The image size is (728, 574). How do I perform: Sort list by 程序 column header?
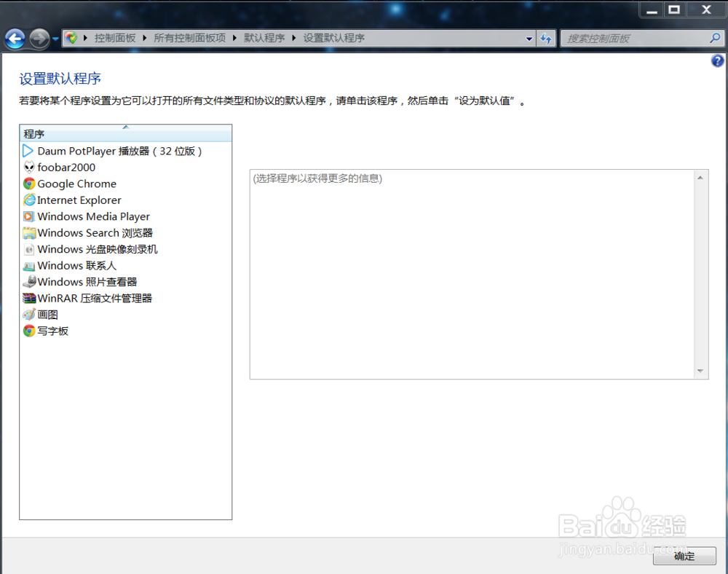point(125,134)
